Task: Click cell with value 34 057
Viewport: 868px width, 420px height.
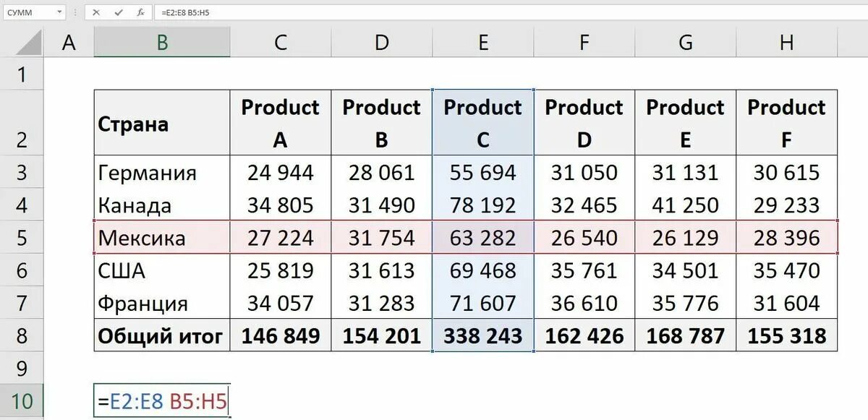Action: click(x=281, y=302)
